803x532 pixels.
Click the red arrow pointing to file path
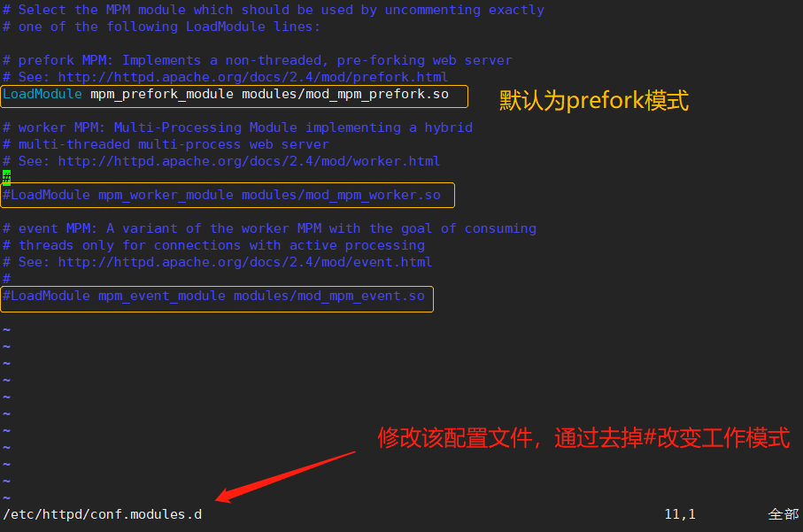click(285, 477)
